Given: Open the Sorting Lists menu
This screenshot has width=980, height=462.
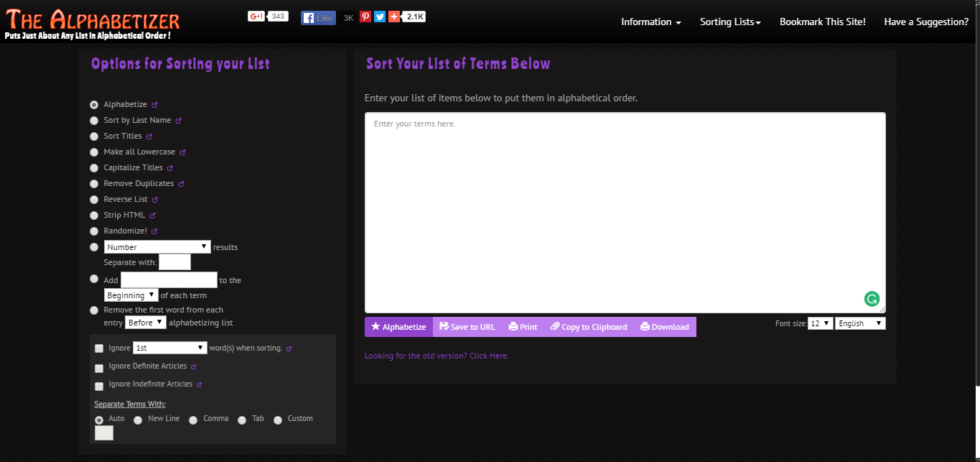Looking at the screenshot, I should click(x=731, y=22).
